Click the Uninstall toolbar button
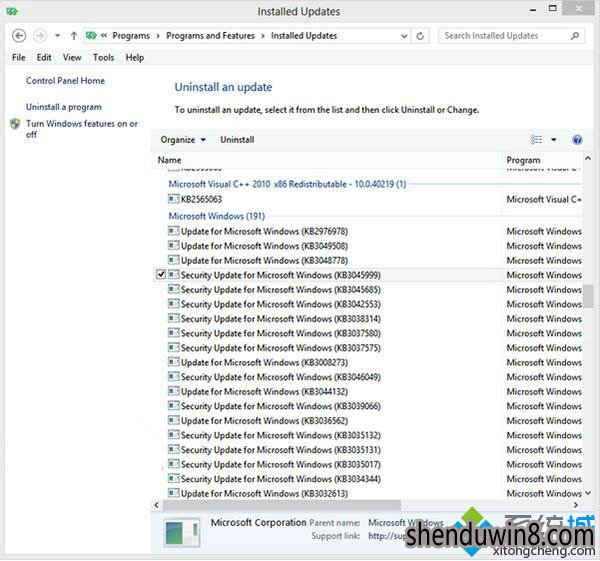The height and width of the screenshot is (561, 600). [x=237, y=140]
